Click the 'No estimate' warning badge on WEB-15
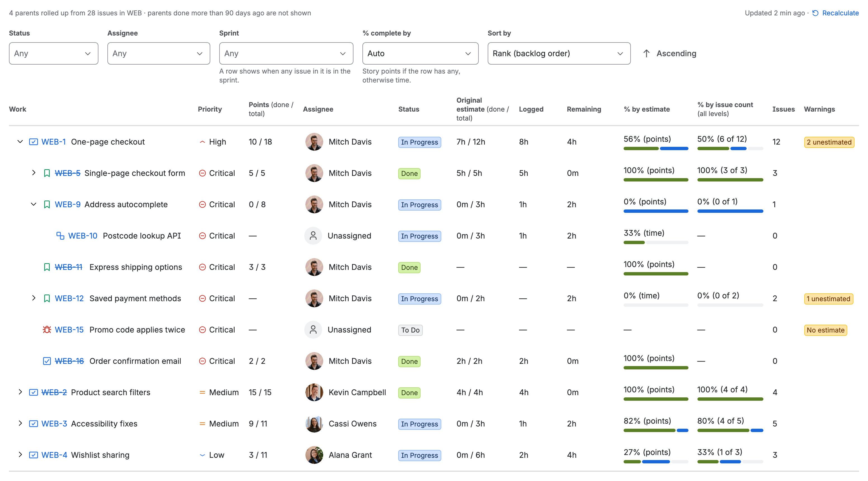Screen dimensions: 868x481 [825, 330]
